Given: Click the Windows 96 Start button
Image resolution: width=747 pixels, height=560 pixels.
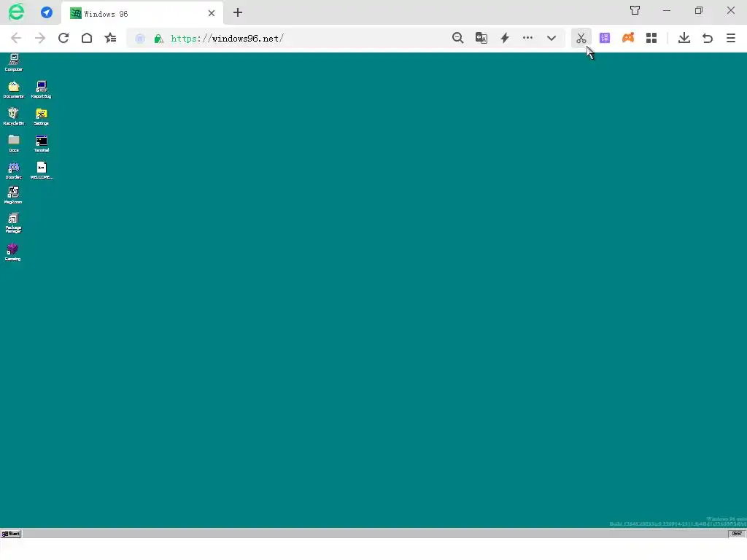Looking at the screenshot, I should [10, 533].
